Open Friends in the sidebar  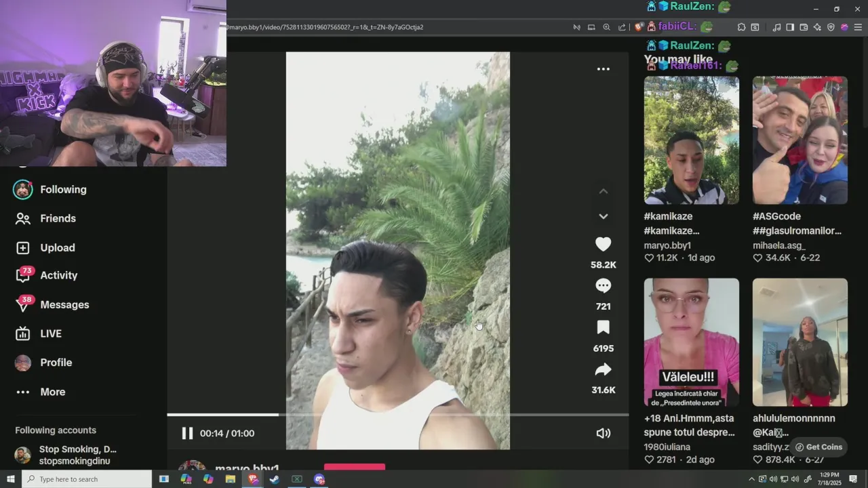pos(45,218)
